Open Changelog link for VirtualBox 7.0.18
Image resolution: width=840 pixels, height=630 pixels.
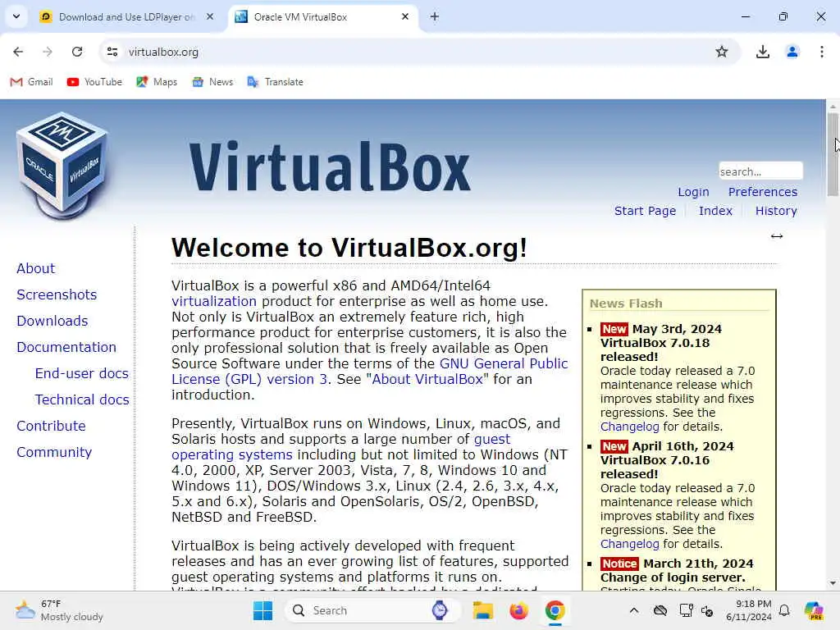(x=629, y=427)
